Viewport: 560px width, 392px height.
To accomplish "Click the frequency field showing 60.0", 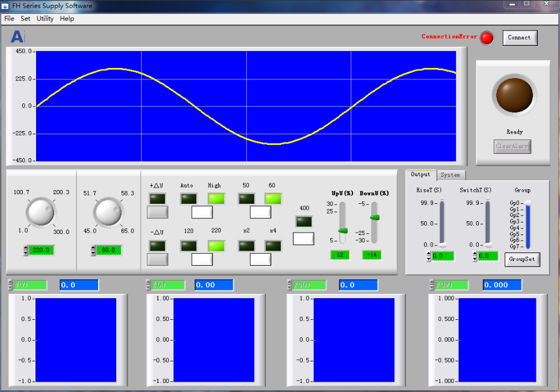I will [x=108, y=250].
